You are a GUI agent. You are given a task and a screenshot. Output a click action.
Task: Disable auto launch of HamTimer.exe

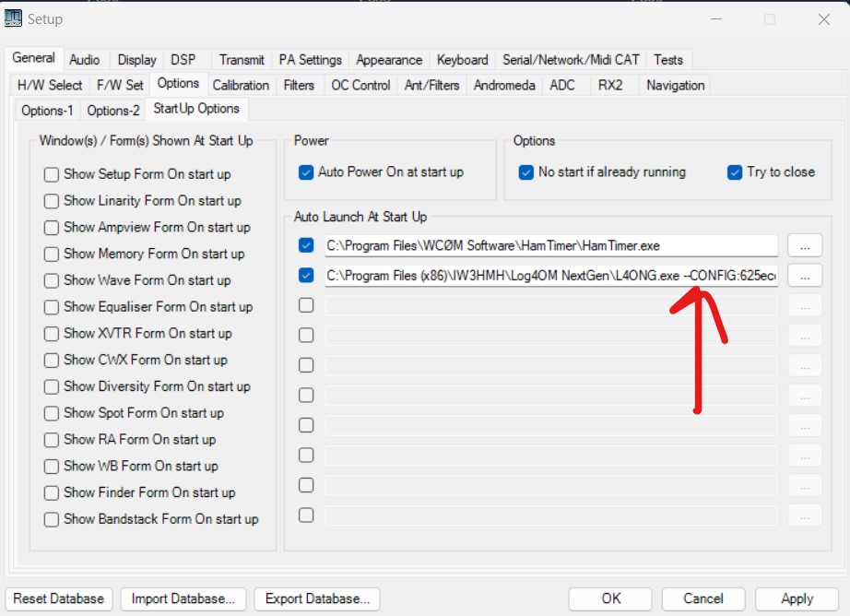pyautogui.click(x=307, y=246)
